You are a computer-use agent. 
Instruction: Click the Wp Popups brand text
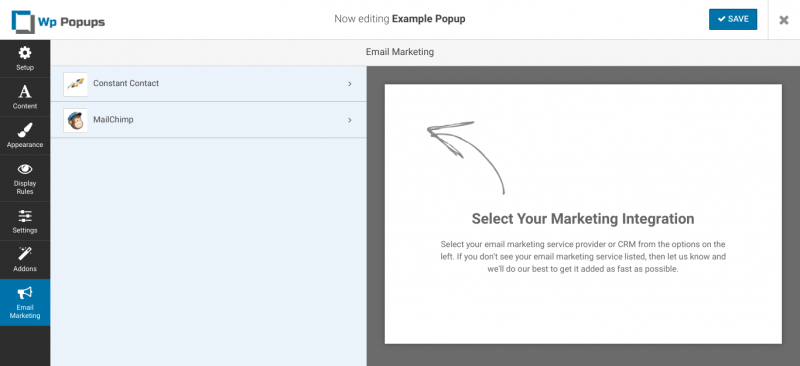(x=71, y=22)
